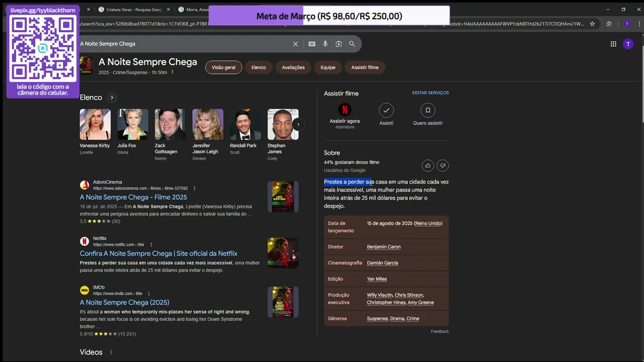Open the IMDb A Noite Sempre Chega (2025) link
Image resolution: width=644 pixels, height=362 pixels.
point(124,302)
